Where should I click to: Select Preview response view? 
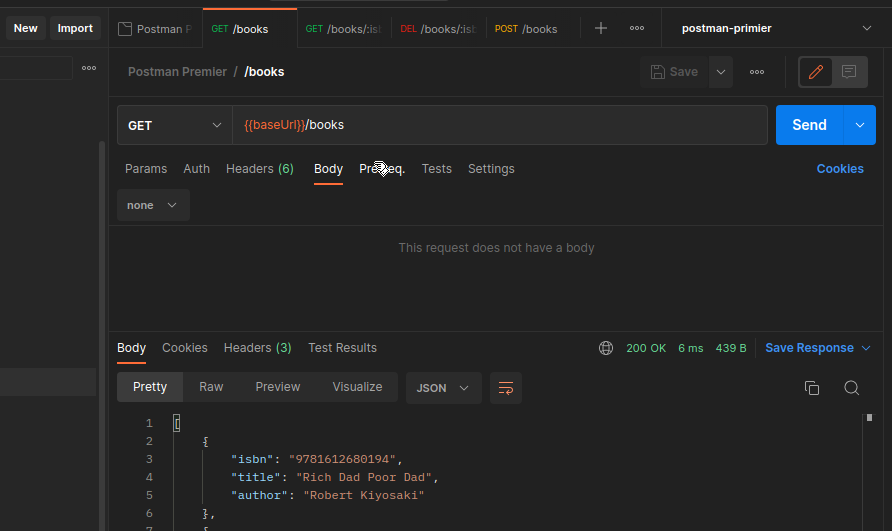(x=278, y=387)
